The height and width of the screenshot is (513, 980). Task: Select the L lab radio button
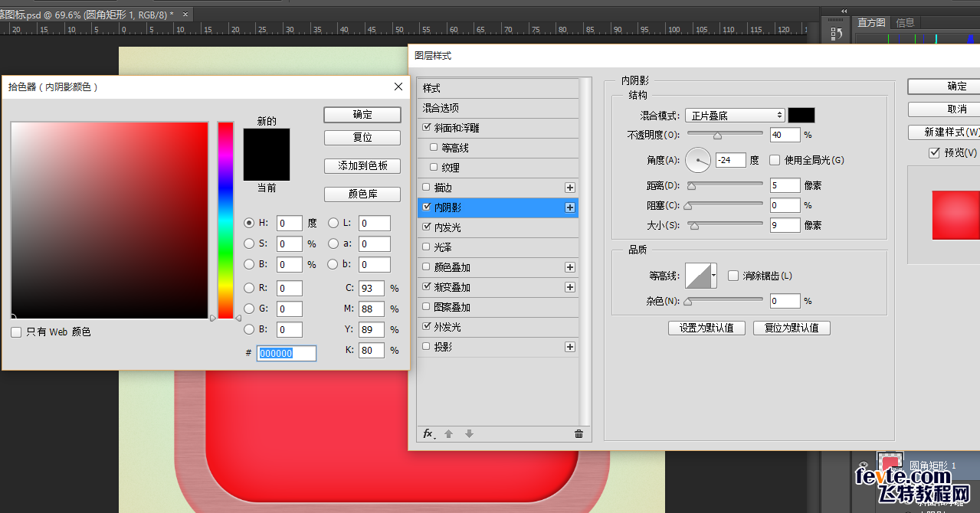click(x=333, y=223)
